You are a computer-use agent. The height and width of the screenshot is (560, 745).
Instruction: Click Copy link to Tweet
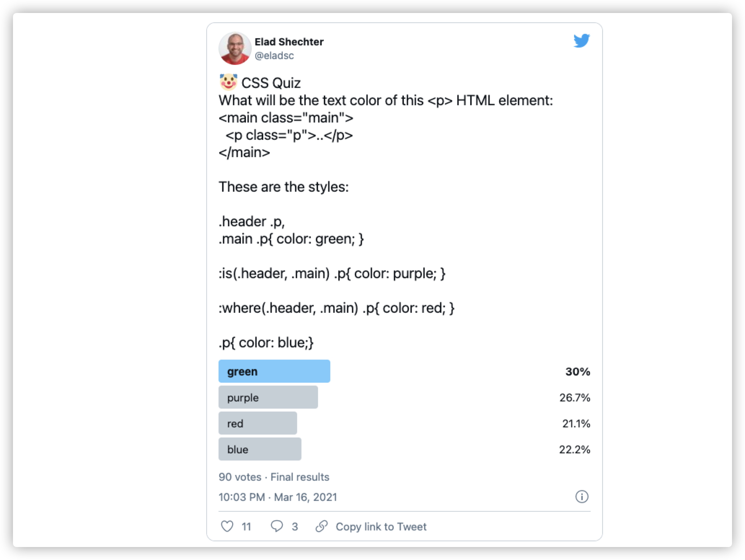coord(381,526)
